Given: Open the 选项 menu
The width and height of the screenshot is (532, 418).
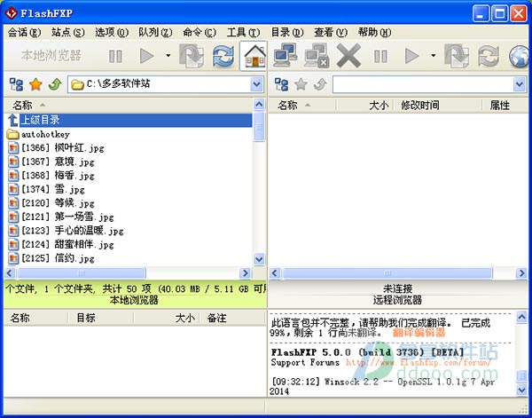Looking at the screenshot, I should [112, 32].
